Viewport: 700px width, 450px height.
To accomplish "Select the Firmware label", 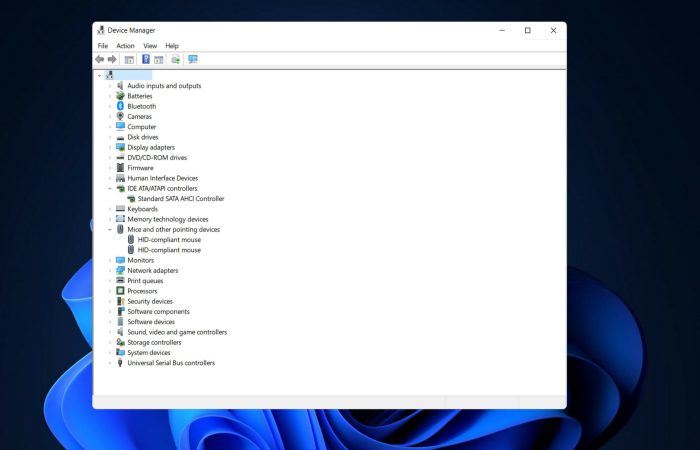I will click(140, 168).
